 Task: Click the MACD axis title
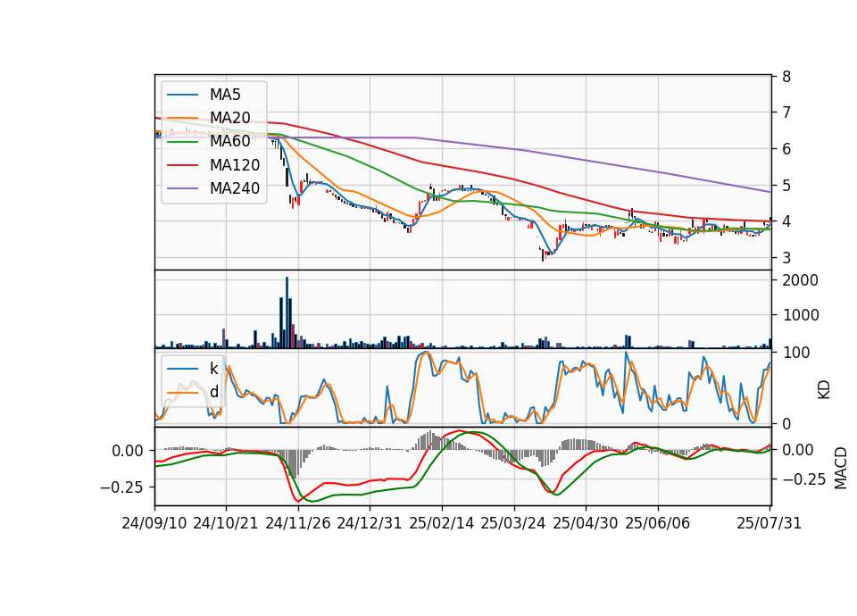pos(841,468)
